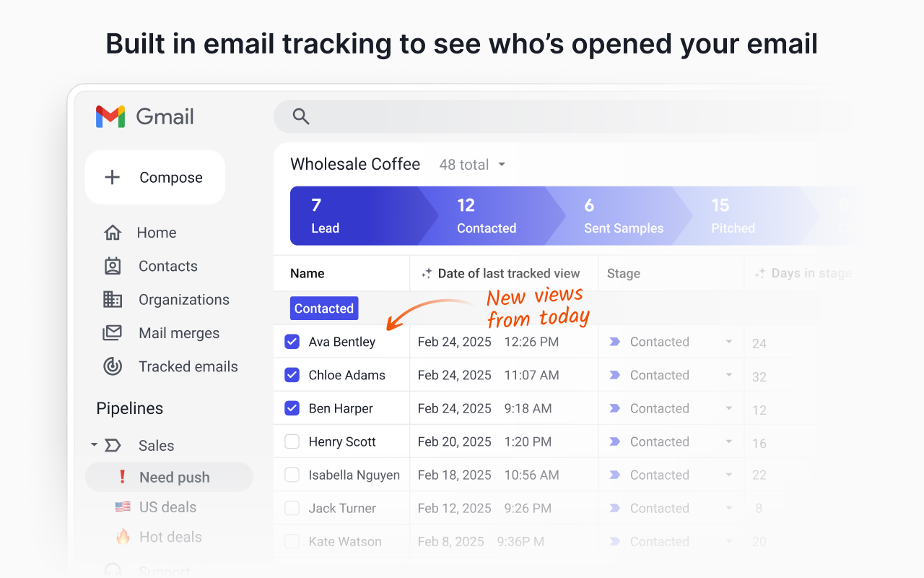The image size is (924, 578).
Task: Click the search magnifier icon
Action: (x=300, y=116)
